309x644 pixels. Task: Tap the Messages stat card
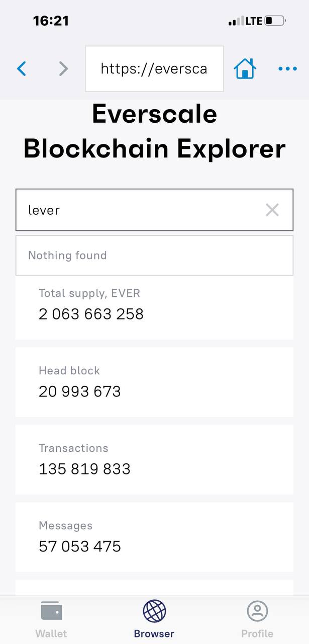click(154, 537)
